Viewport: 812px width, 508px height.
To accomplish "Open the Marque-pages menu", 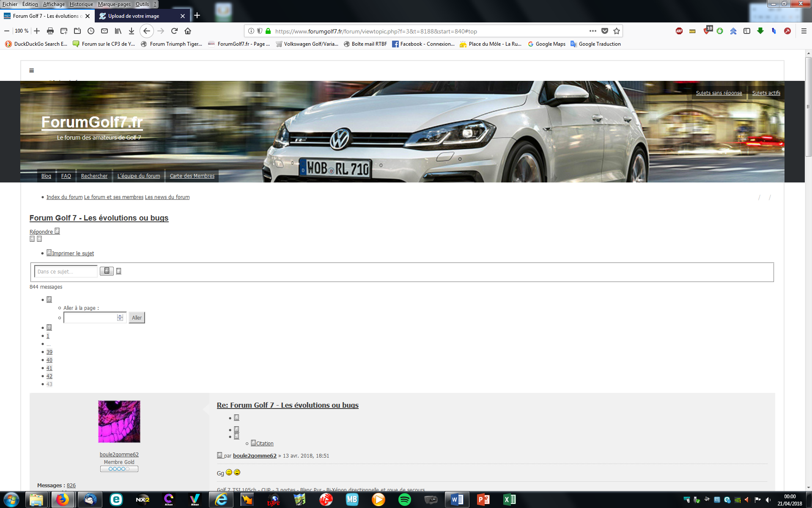I will coord(114,4).
